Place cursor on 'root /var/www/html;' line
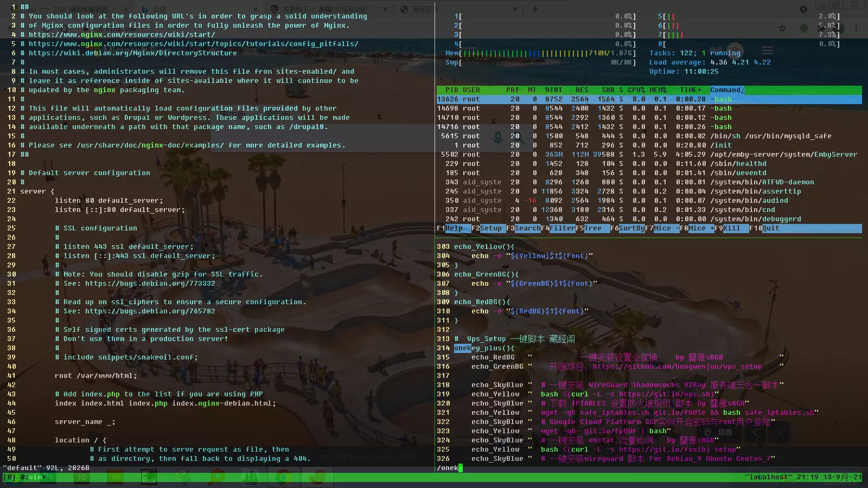 pos(96,376)
